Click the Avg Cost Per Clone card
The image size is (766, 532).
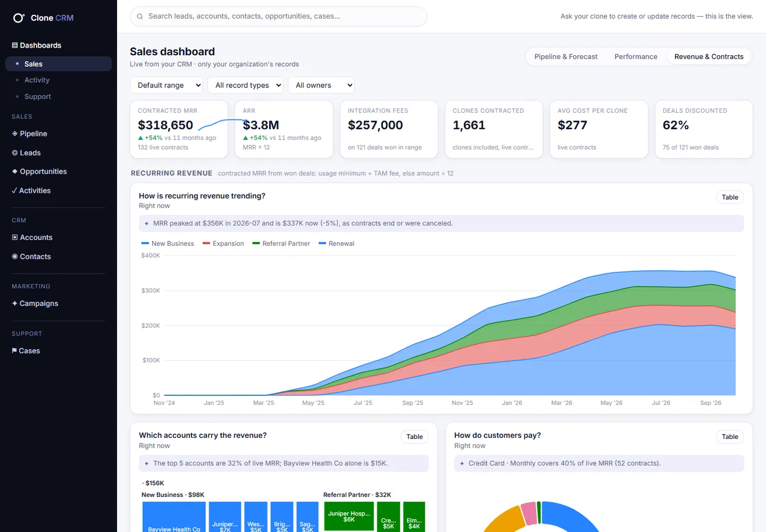click(599, 129)
